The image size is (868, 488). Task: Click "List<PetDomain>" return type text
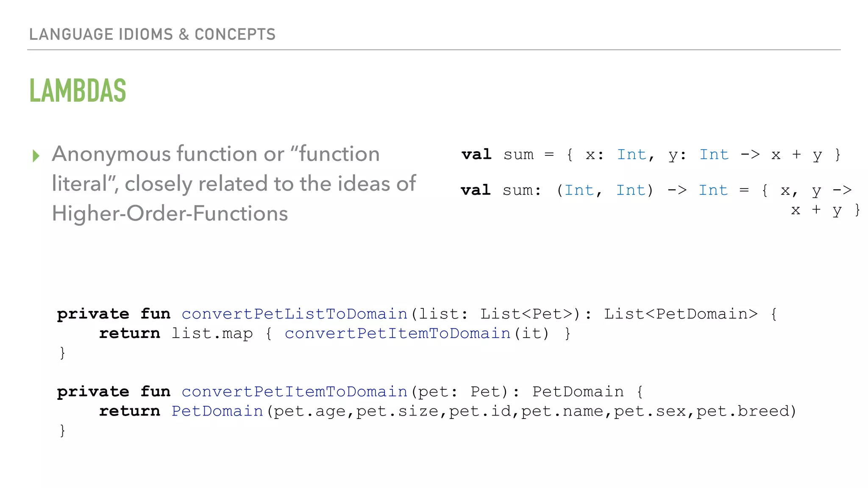[x=680, y=314]
